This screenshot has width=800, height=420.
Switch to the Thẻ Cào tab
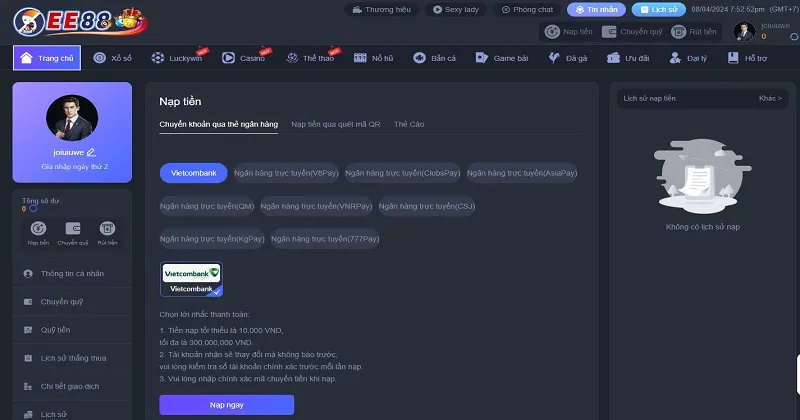pos(409,124)
